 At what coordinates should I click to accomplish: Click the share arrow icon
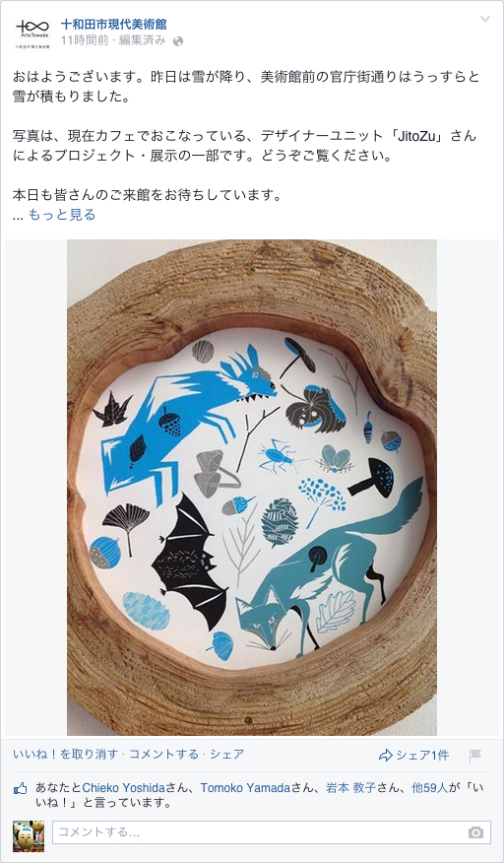pos(385,756)
